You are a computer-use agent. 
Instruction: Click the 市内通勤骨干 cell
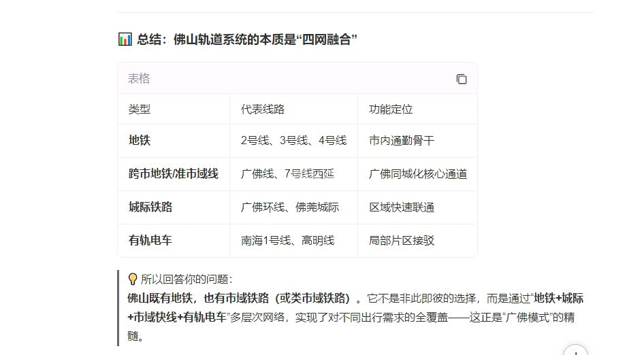click(402, 141)
